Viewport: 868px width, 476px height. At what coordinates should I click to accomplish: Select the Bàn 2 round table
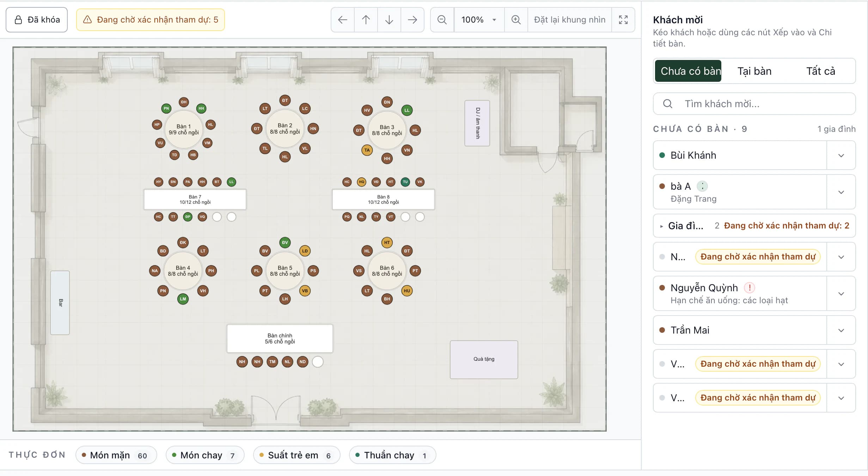click(285, 128)
